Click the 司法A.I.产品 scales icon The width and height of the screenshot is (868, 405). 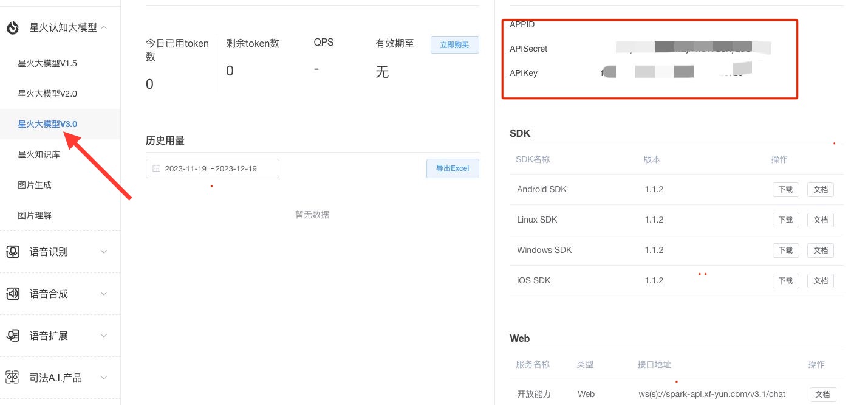point(13,378)
